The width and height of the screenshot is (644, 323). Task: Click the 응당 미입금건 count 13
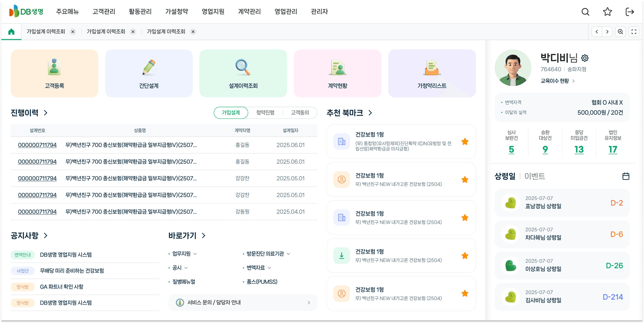click(x=579, y=150)
